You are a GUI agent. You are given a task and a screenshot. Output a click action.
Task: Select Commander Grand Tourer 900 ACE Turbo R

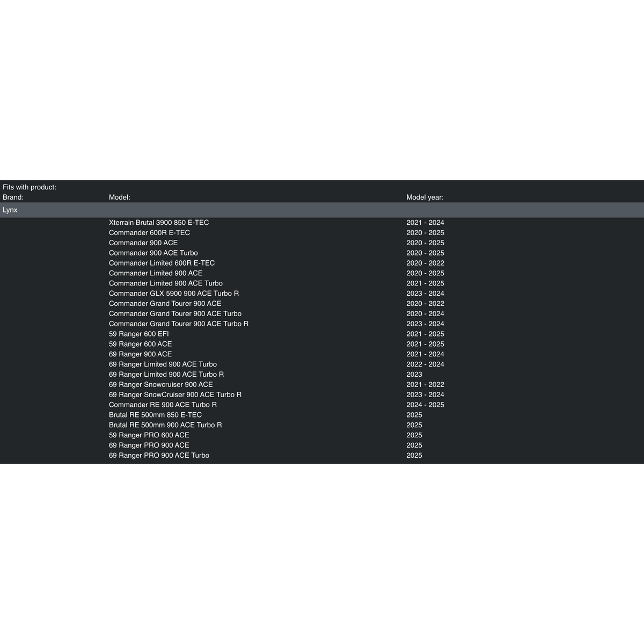pos(179,324)
